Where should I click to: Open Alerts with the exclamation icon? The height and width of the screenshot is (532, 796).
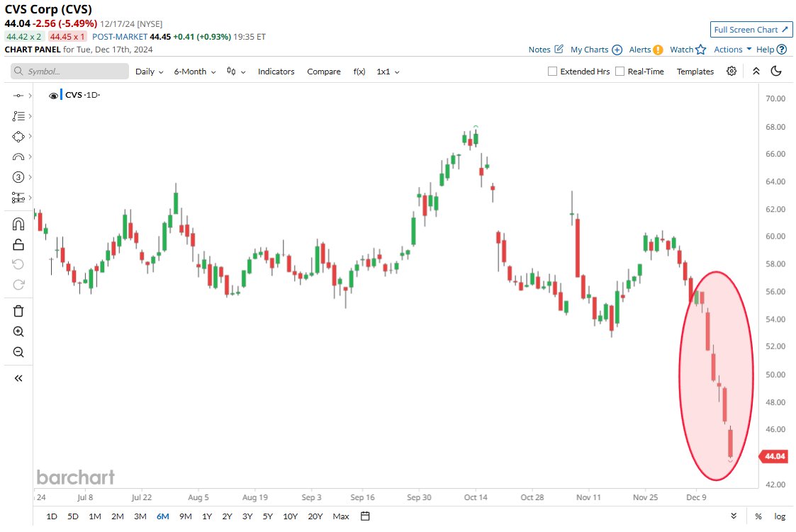pos(658,49)
